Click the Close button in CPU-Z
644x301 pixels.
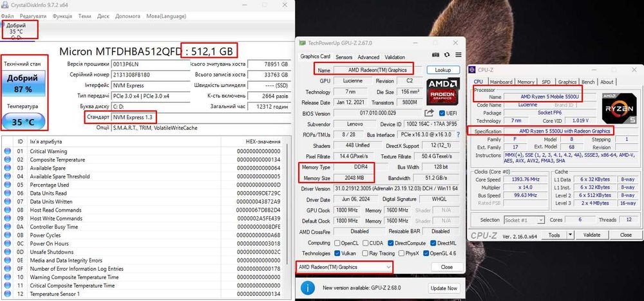coord(626,235)
